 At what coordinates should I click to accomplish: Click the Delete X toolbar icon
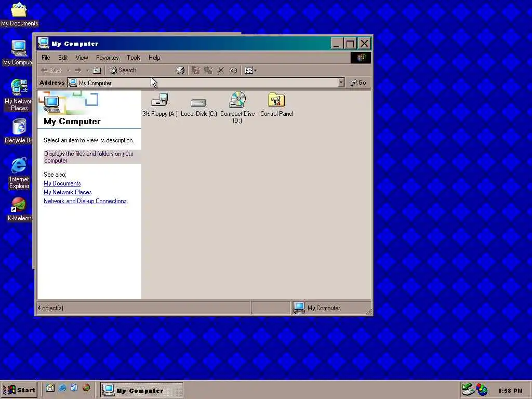[220, 70]
